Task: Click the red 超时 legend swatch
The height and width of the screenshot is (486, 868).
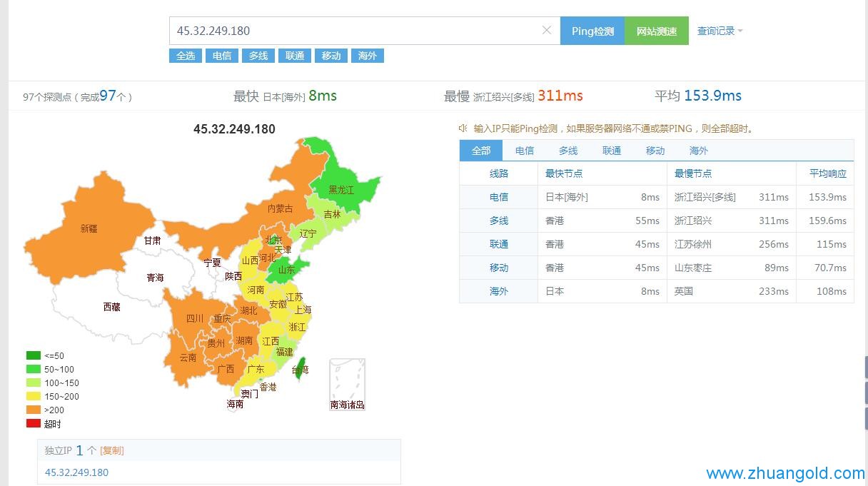Action: tap(34, 424)
